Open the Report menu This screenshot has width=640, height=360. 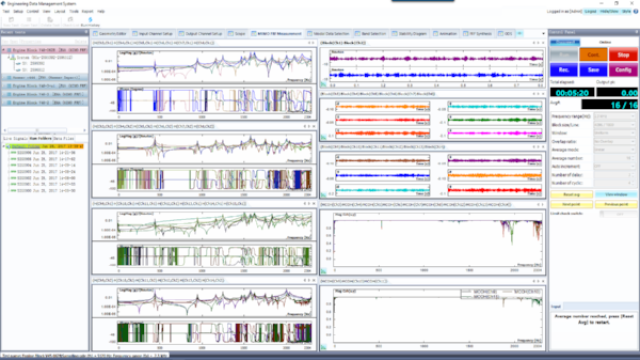87,11
